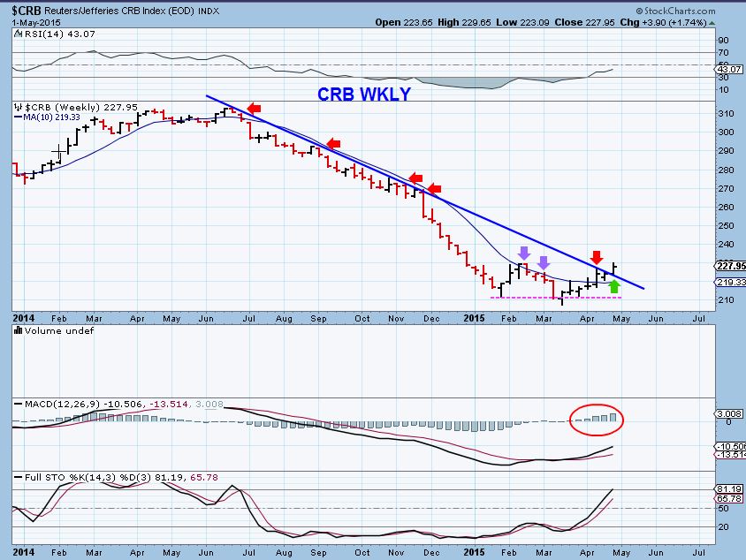Viewport: 746px width, 560px height.
Task: Click the 65.78 stochastic tag on right axis
Action: pos(730,498)
